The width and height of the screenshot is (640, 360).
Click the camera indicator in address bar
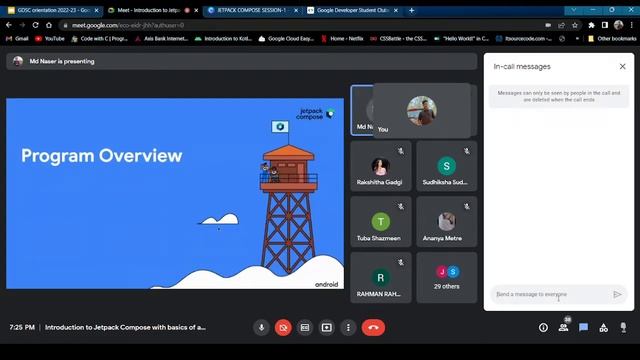pos(548,25)
